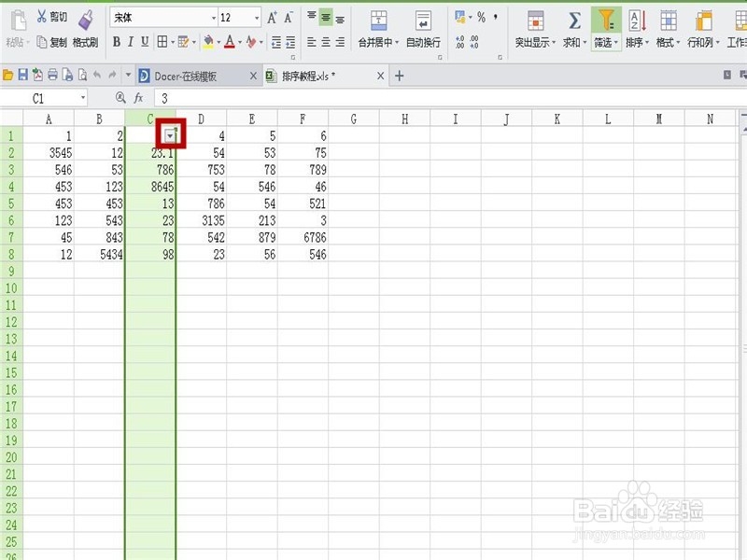
Task: Open the font size 12 dropdown
Action: coord(257,18)
